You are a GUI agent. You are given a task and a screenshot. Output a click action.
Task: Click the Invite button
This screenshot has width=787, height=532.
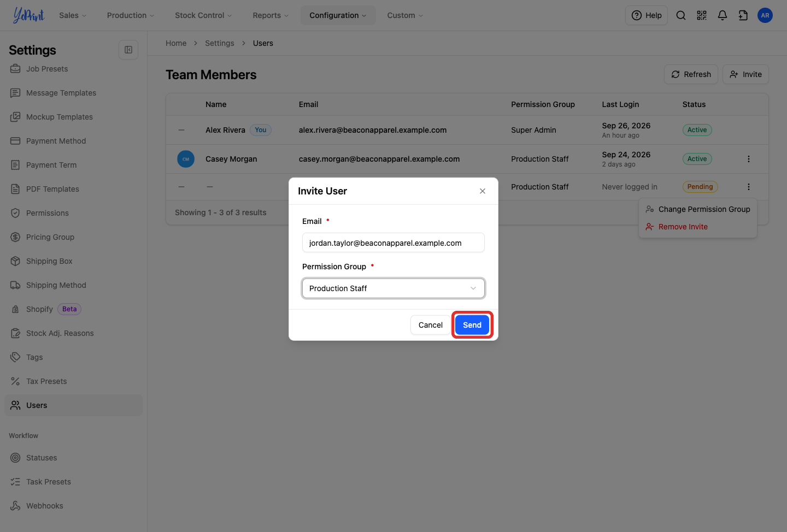pos(745,74)
